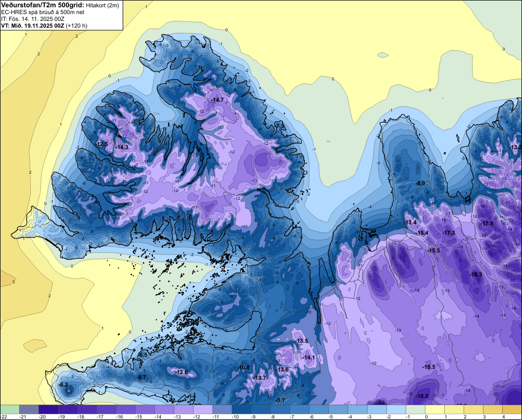Select the -5.7 temperature label
Image resolution: width=522 pixels, height=420 pixels.
pyautogui.click(x=280, y=400)
